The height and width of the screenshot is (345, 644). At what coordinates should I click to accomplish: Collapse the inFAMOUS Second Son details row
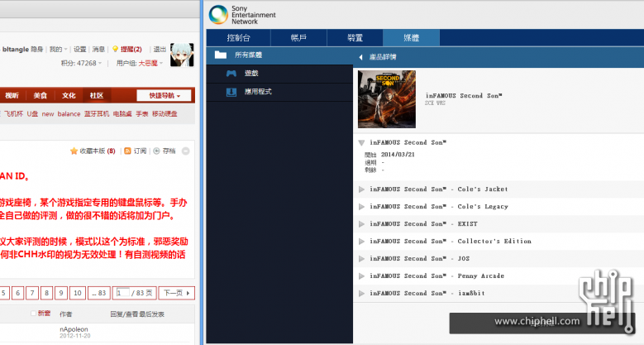click(361, 142)
